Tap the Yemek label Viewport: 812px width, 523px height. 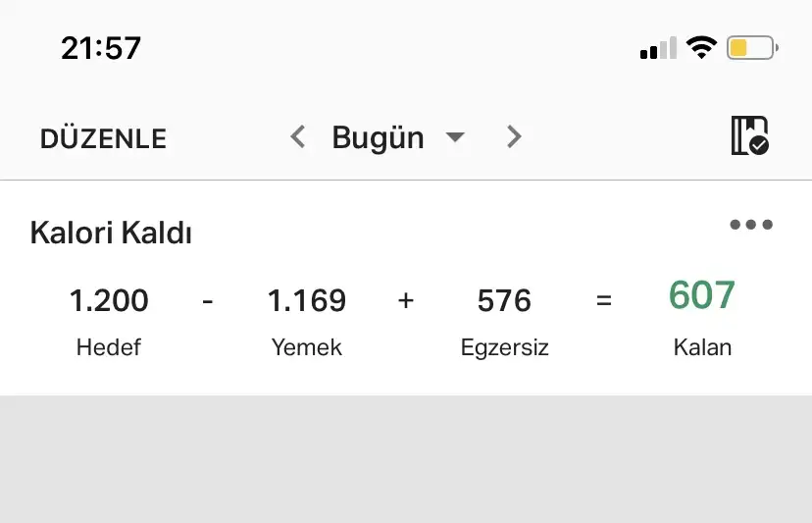(x=307, y=347)
